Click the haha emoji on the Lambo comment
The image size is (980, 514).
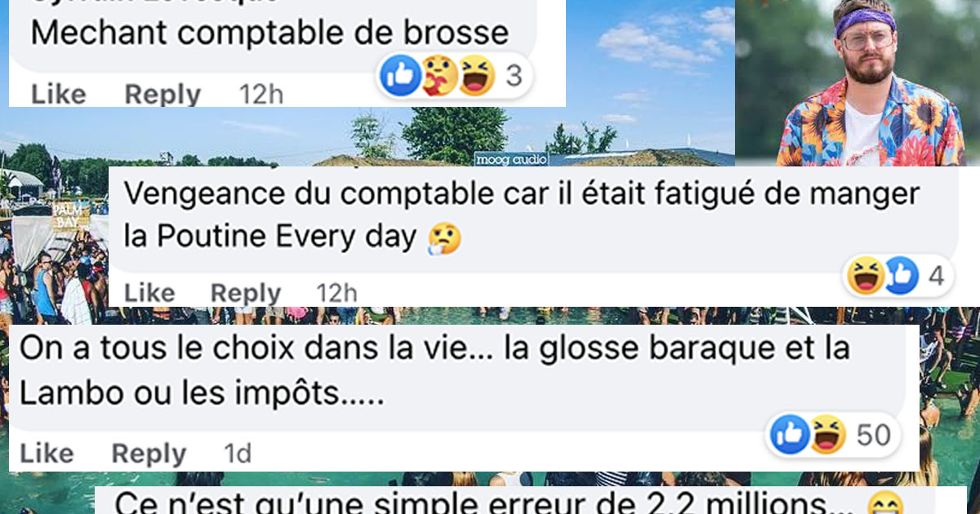pos(827,434)
